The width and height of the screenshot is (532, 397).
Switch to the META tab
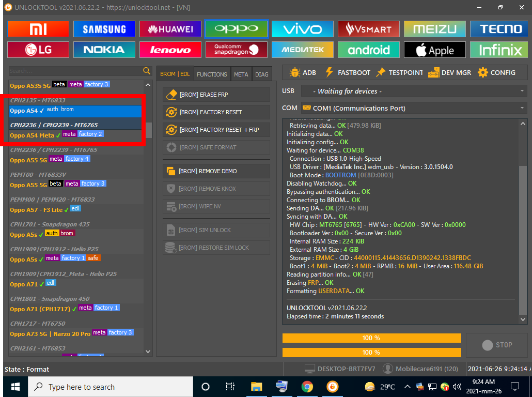click(x=241, y=74)
